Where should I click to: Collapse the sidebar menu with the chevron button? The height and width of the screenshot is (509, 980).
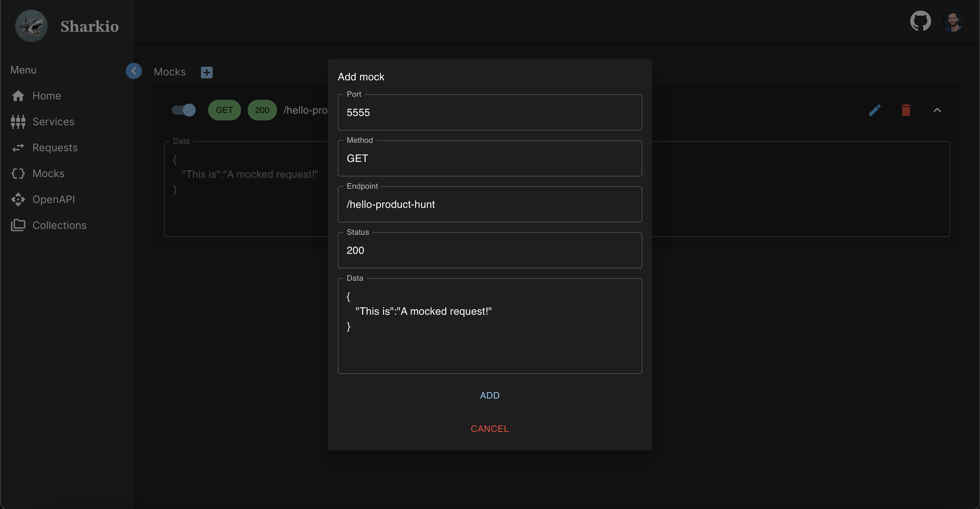point(134,71)
